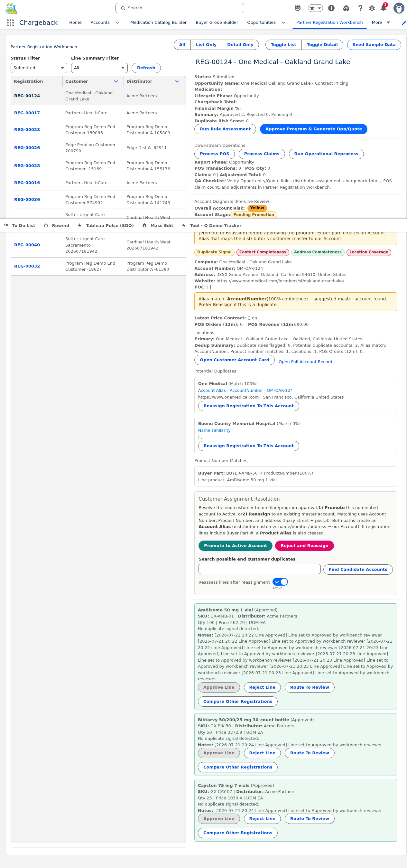
Task: Open the Distributor column header menu
Action: click(177, 81)
